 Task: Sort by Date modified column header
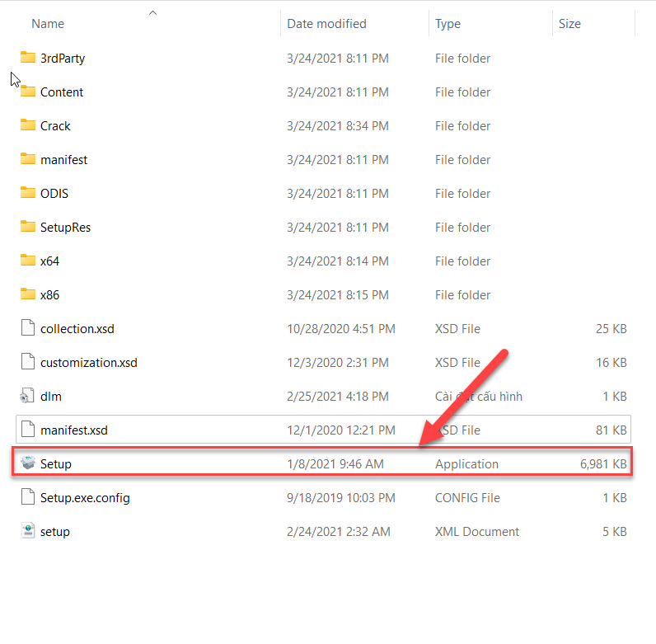[326, 24]
